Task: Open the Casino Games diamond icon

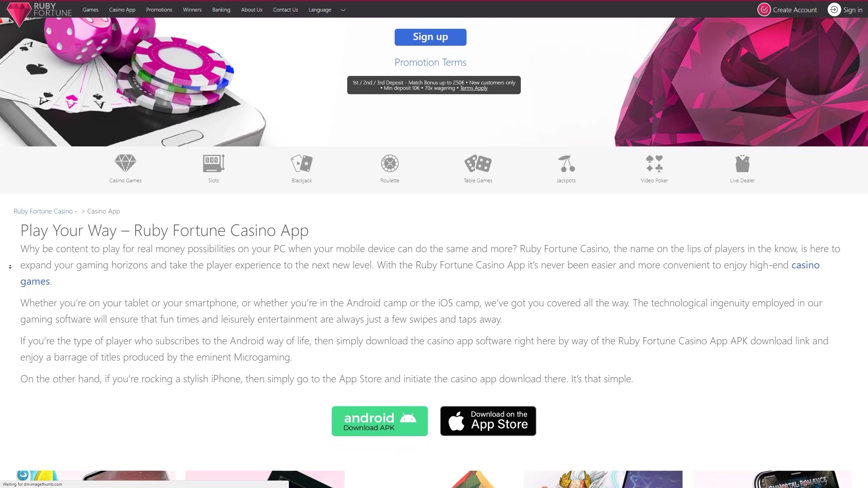Action: pyautogui.click(x=125, y=163)
